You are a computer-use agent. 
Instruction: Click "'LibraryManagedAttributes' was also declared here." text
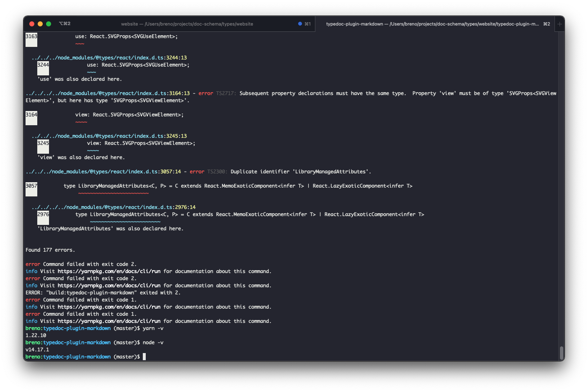pyautogui.click(x=111, y=229)
